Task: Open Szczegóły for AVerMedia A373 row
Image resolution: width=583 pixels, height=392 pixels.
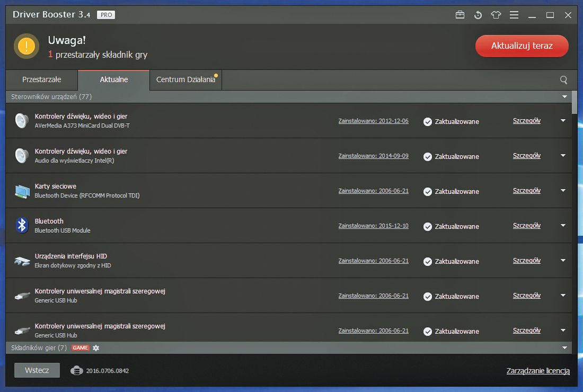Action: pyautogui.click(x=526, y=121)
